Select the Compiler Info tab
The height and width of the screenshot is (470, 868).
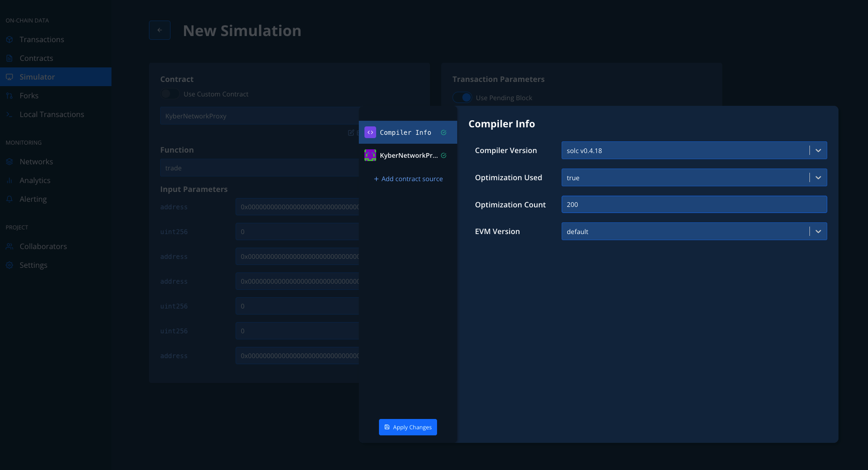pos(408,132)
